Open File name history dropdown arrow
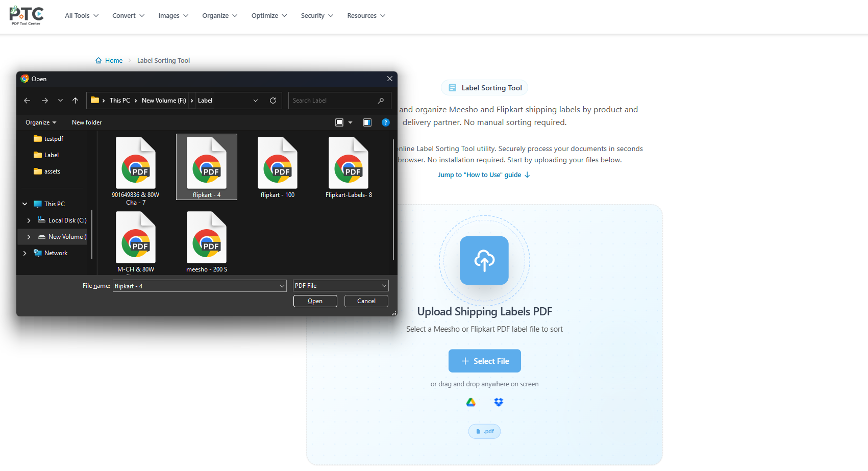 [282, 286]
